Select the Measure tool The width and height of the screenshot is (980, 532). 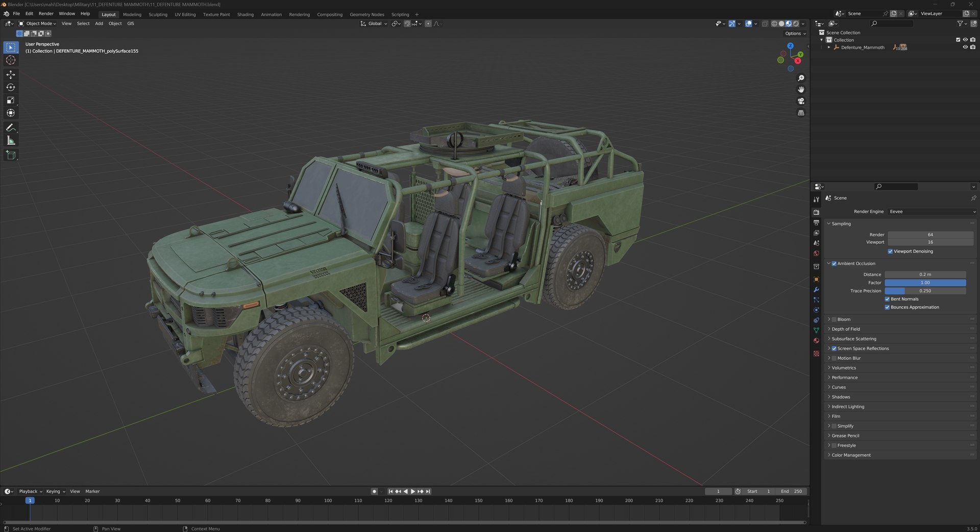[11, 140]
